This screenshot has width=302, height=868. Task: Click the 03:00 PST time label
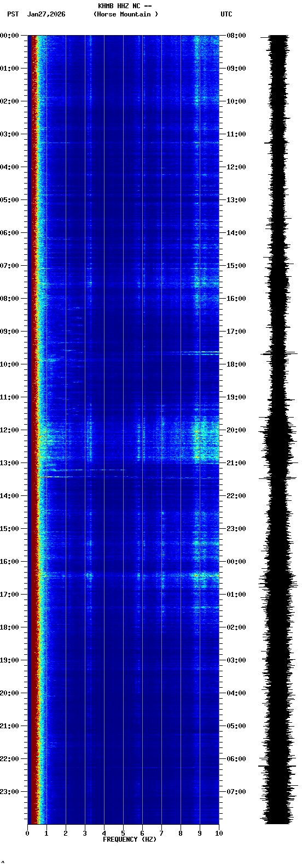tap(9, 134)
